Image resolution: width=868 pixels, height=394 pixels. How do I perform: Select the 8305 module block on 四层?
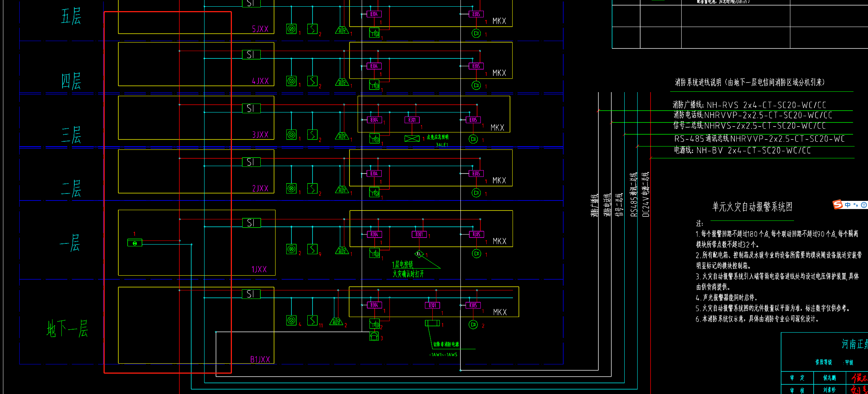(476, 66)
